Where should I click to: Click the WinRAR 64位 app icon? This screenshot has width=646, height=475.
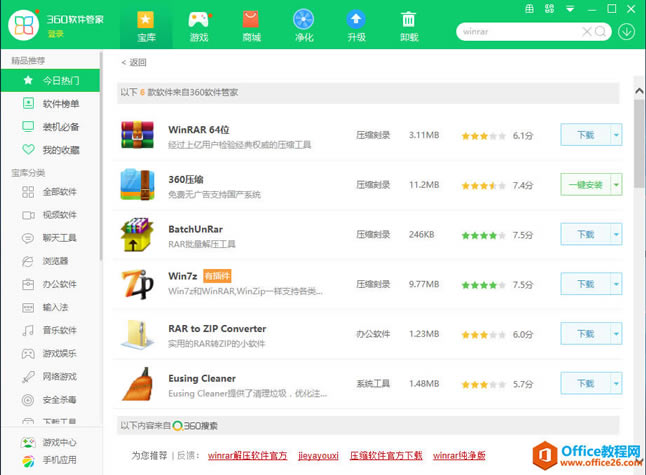(x=137, y=135)
